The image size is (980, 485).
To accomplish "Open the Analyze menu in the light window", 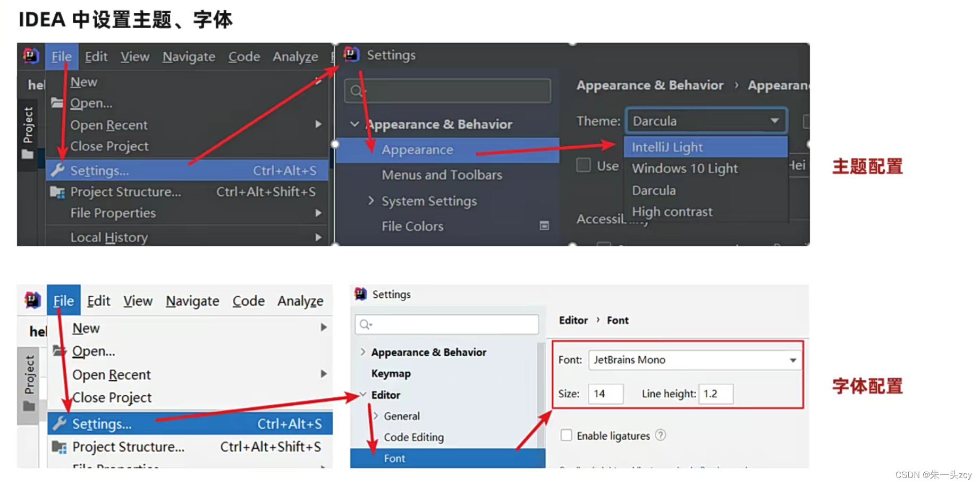I will pyautogui.click(x=300, y=301).
